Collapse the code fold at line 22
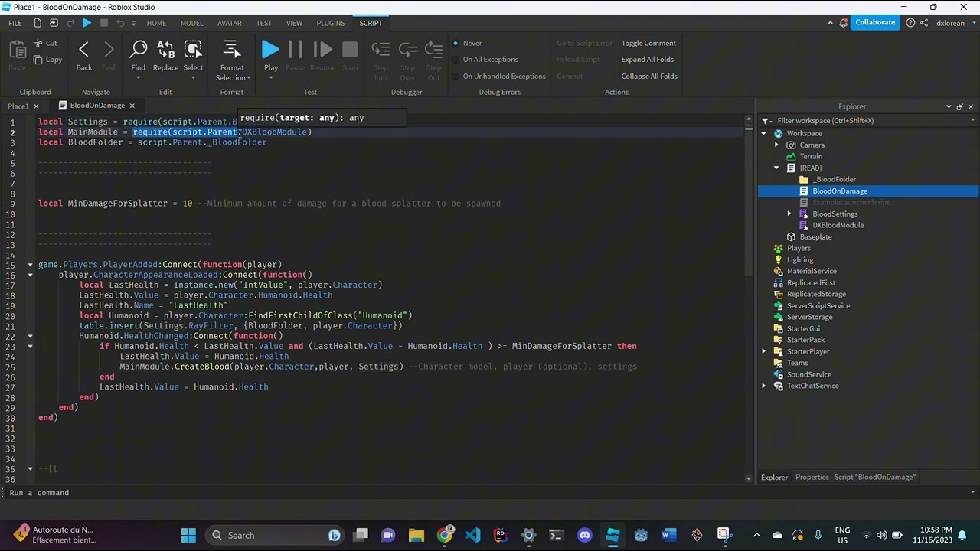This screenshot has width=980, height=551. pos(30,336)
